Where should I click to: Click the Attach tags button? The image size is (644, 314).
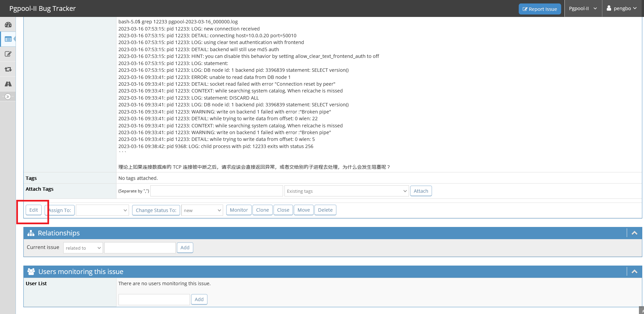(x=421, y=191)
